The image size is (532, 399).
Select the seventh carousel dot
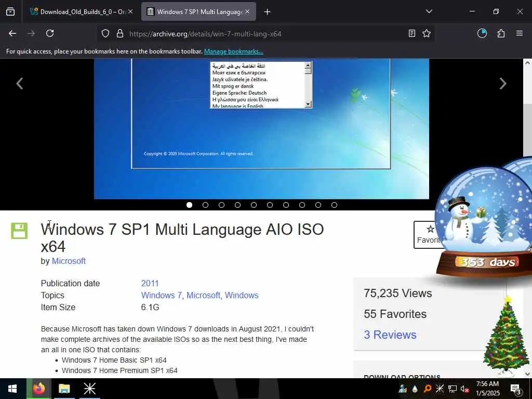coord(286,205)
